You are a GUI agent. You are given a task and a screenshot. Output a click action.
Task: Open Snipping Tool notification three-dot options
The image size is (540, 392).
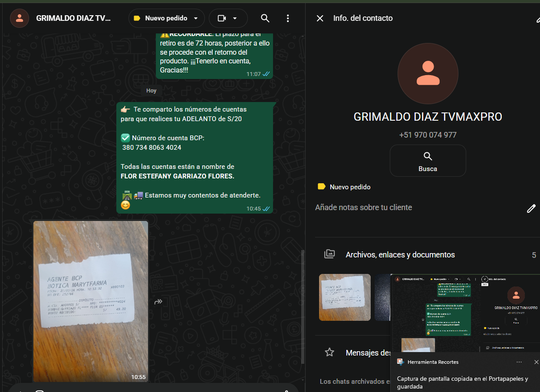(x=519, y=362)
